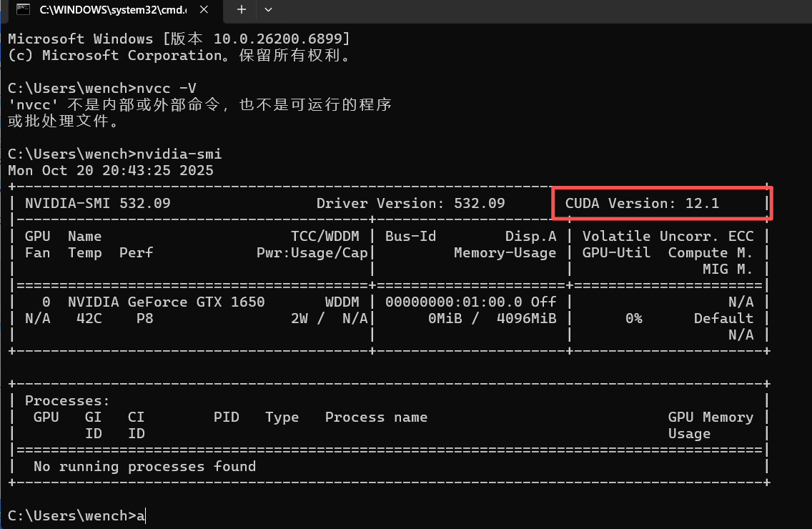
Task: Click the typed nvidia-smi command
Action: tap(180, 154)
